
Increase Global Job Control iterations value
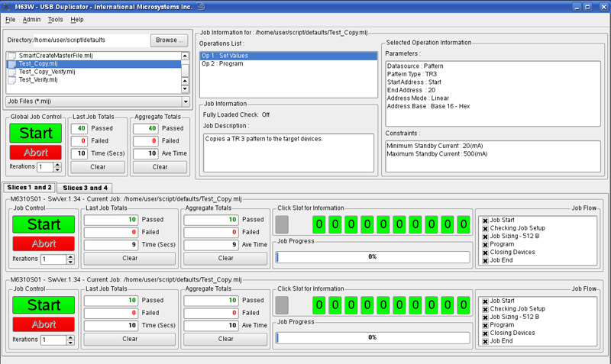[57, 164]
